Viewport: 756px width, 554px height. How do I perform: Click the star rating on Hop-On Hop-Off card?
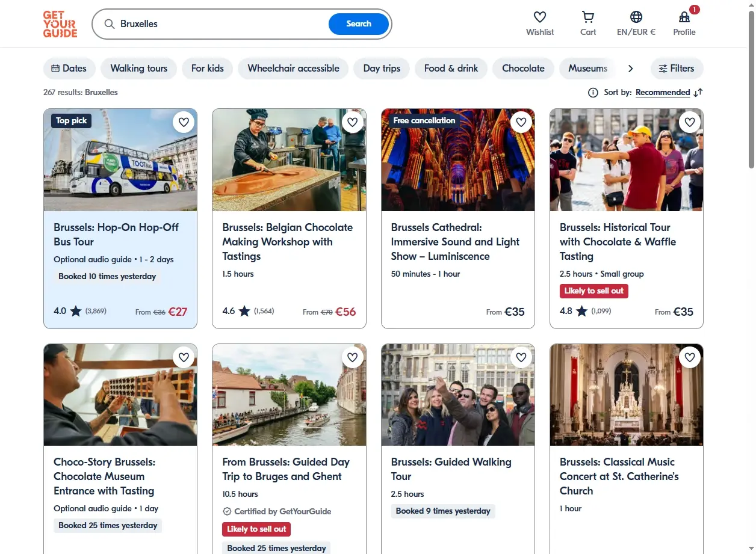[x=75, y=311]
